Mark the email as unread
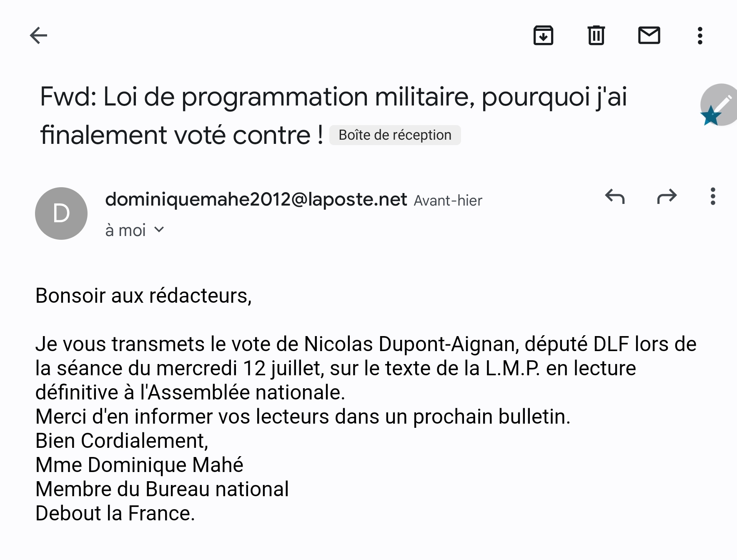 click(x=649, y=35)
